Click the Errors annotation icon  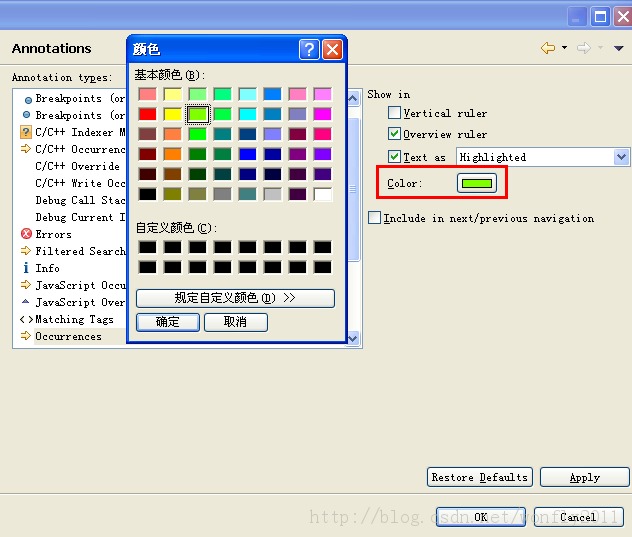tap(26, 234)
